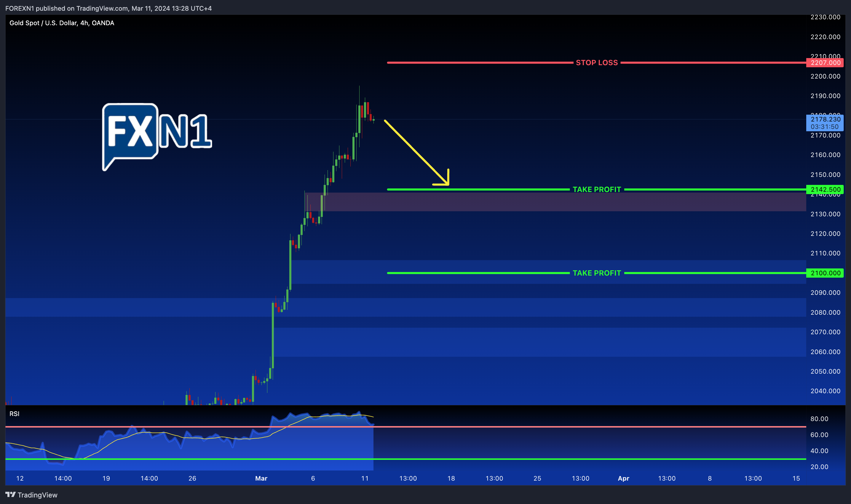
Task: Click the 2040.000 price axis label
Action: coord(825,391)
